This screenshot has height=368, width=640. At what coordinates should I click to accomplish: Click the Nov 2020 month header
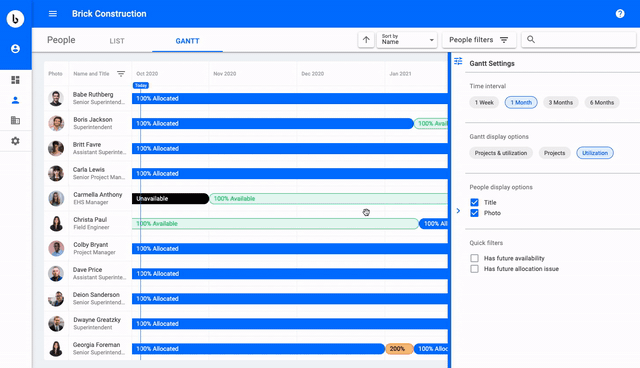pyautogui.click(x=224, y=74)
